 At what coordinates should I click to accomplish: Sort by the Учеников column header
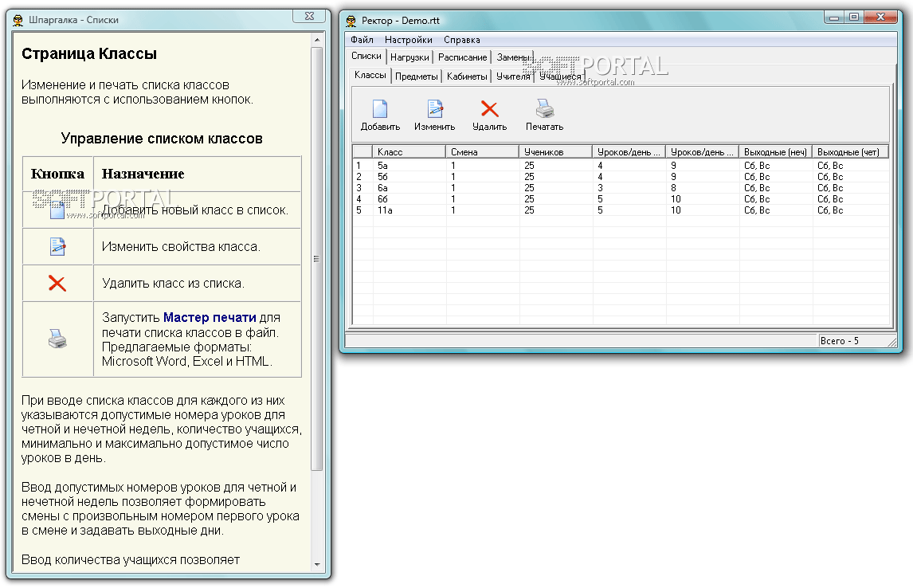tap(555, 152)
